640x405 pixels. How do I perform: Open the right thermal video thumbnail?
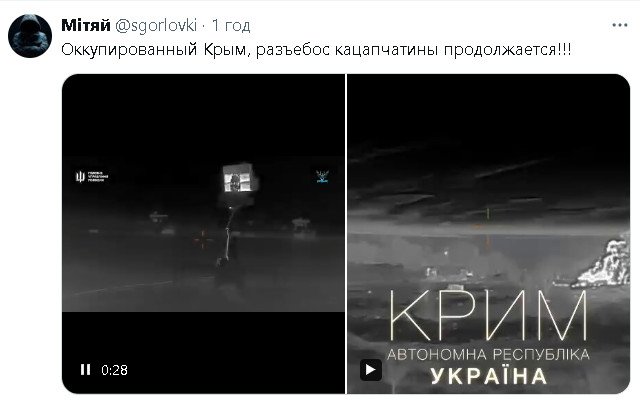click(489, 234)
